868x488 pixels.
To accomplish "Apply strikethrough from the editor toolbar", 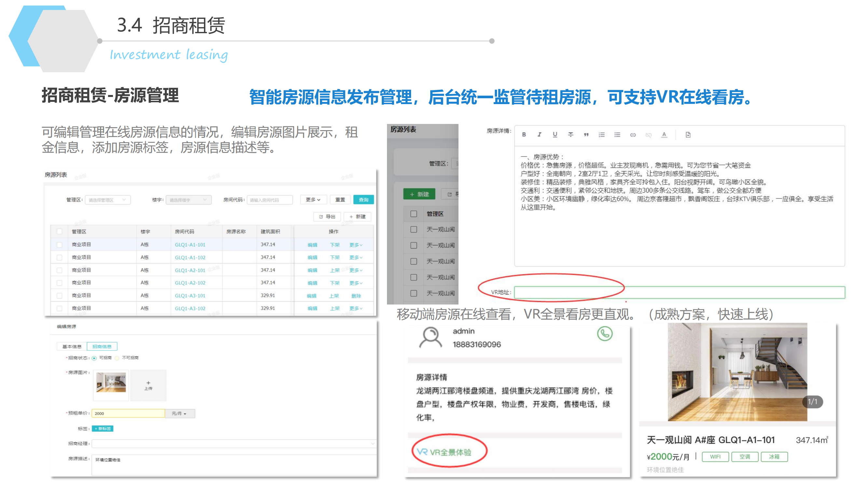I will 571,135.
